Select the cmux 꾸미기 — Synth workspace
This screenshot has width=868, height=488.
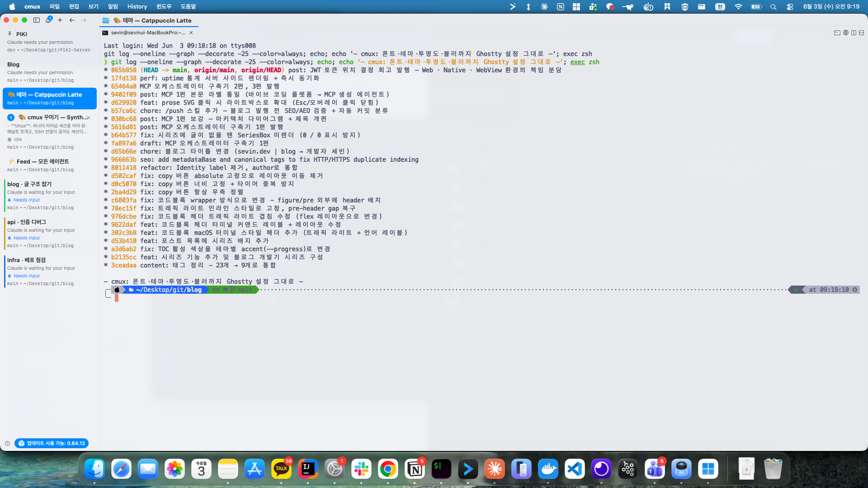coord(50,131)
